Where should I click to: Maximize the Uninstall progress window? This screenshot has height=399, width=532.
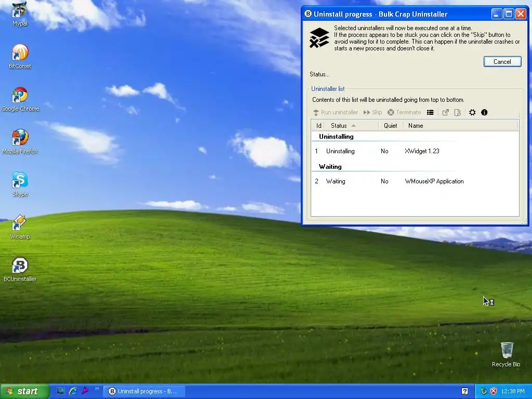509,14
